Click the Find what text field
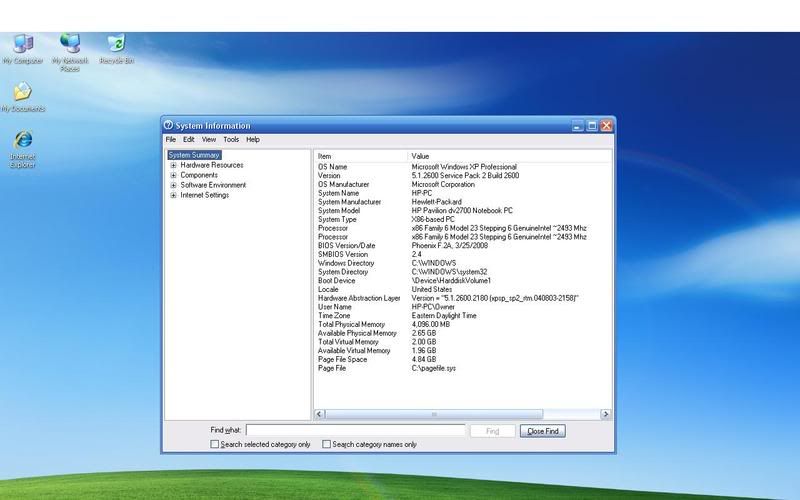800x500 pixels. 355,431
